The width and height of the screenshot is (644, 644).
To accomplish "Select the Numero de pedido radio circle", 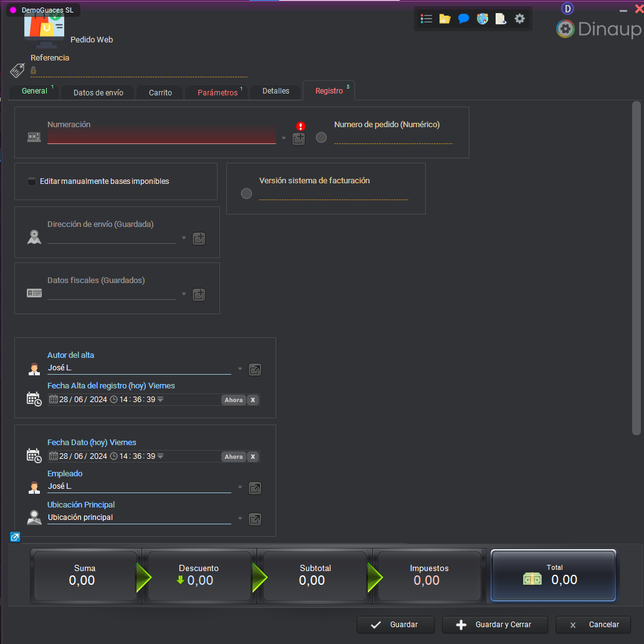I will pos(321,138).
